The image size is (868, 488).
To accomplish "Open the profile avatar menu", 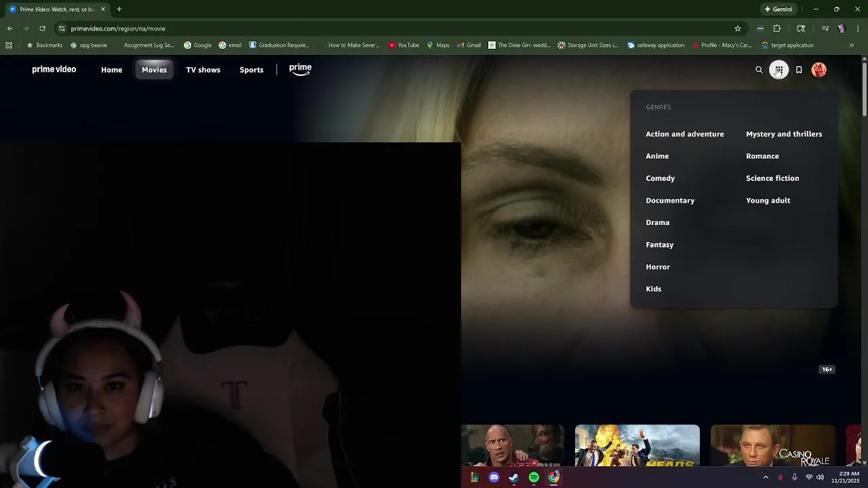I will tap(819, 70).
